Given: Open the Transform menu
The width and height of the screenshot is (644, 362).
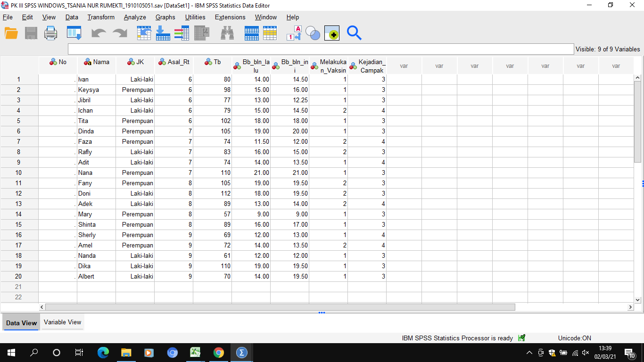Looking at the screenshot, I should pos(101,17).
